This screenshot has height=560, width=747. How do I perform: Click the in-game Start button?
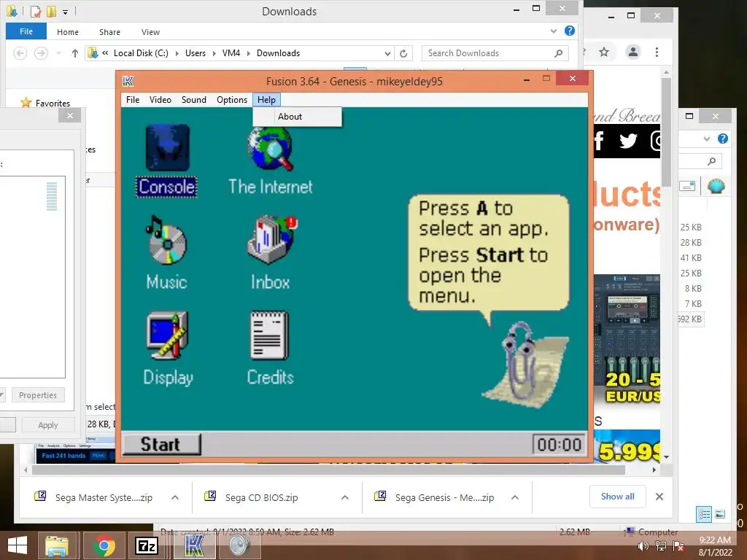tap(161, 444)
